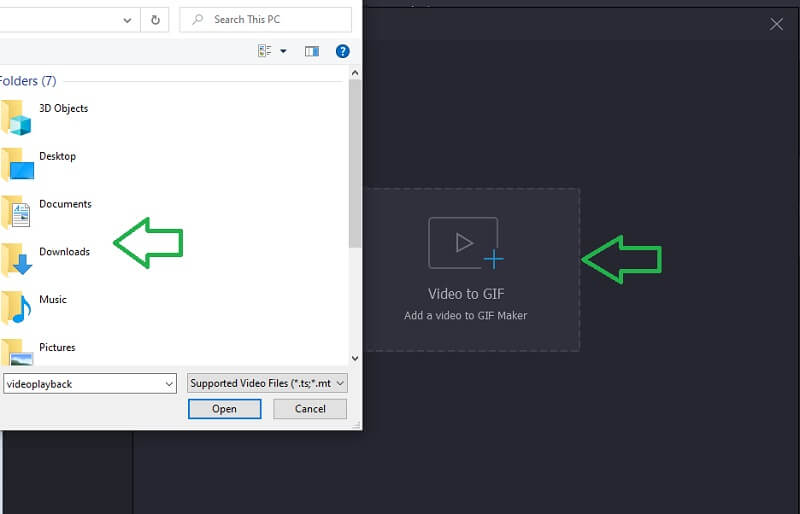Open the file dialog help icon
Screen dimensions: 800x514
[x=342, y=51]
